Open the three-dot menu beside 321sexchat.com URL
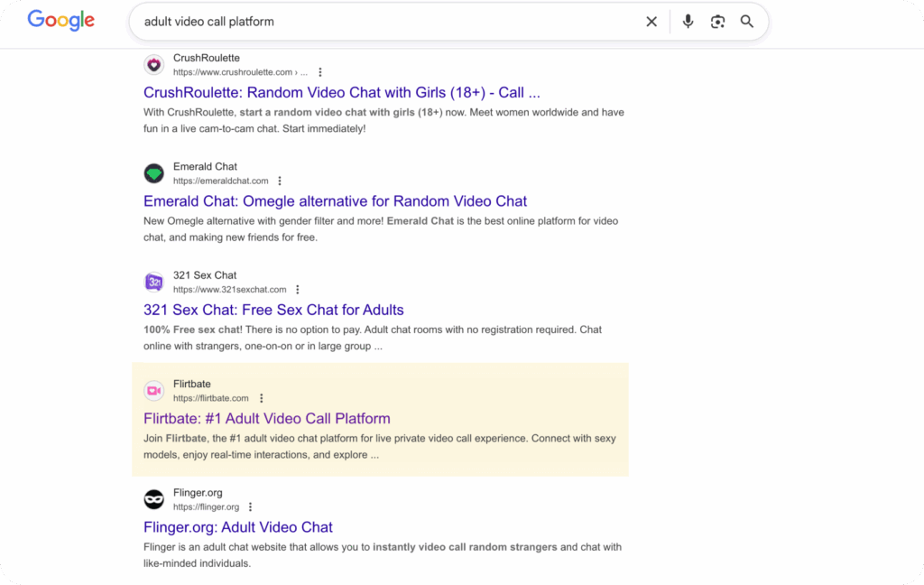Screen dimensions: 924x585 coord(298,290)
